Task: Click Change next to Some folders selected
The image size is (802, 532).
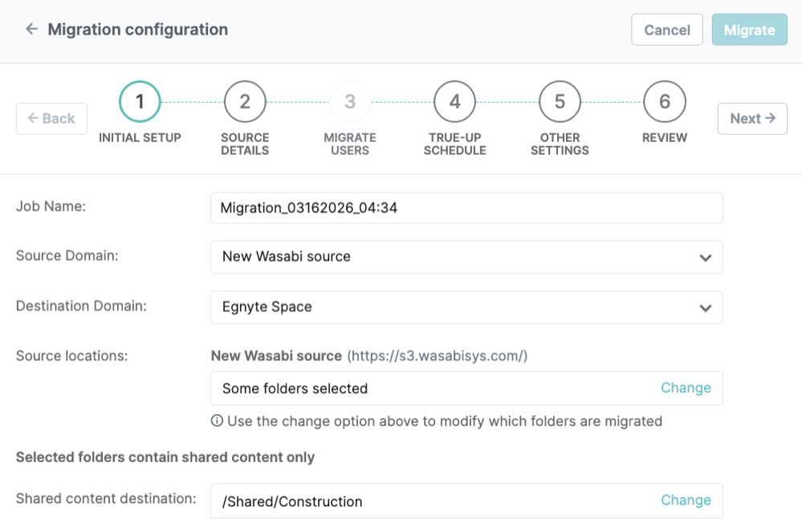Action: 686,388
